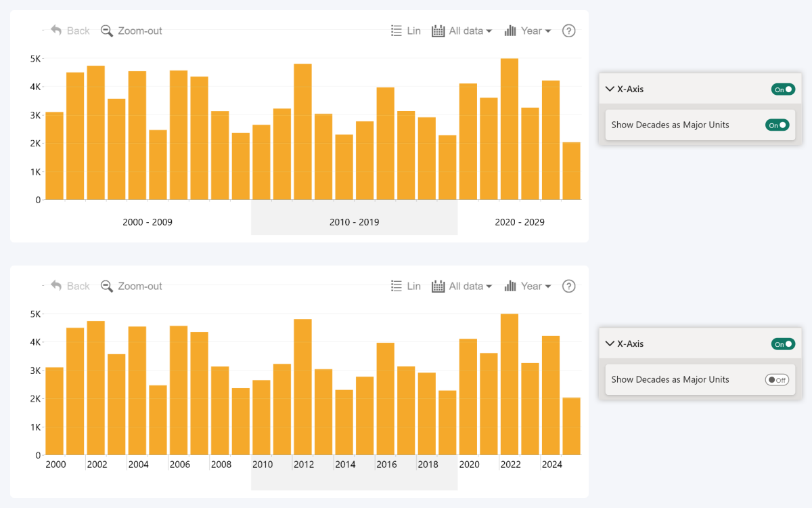The width and height of the screenshot is (812, 508).
Task: Click the bar-chart icon beside Year on bottom chart
Action: 510,286
